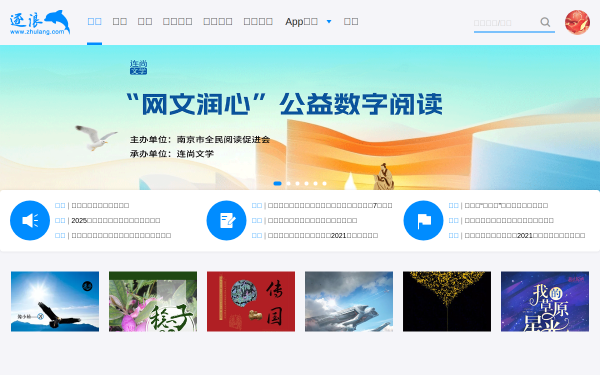Select the active blue-underlined navigation tab
Screen dimensions: 600x375
tap(95, 22)
